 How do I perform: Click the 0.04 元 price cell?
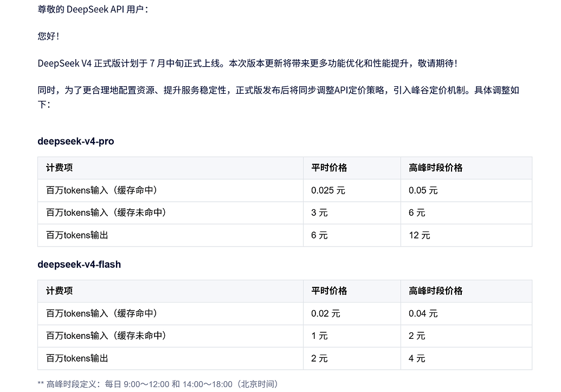423,313
